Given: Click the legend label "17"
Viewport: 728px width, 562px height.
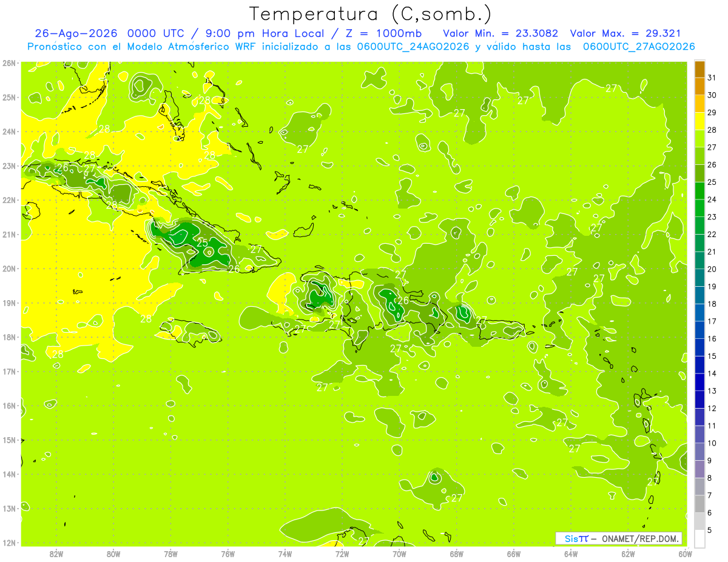Looking at the screenshot, I should 712,321.
